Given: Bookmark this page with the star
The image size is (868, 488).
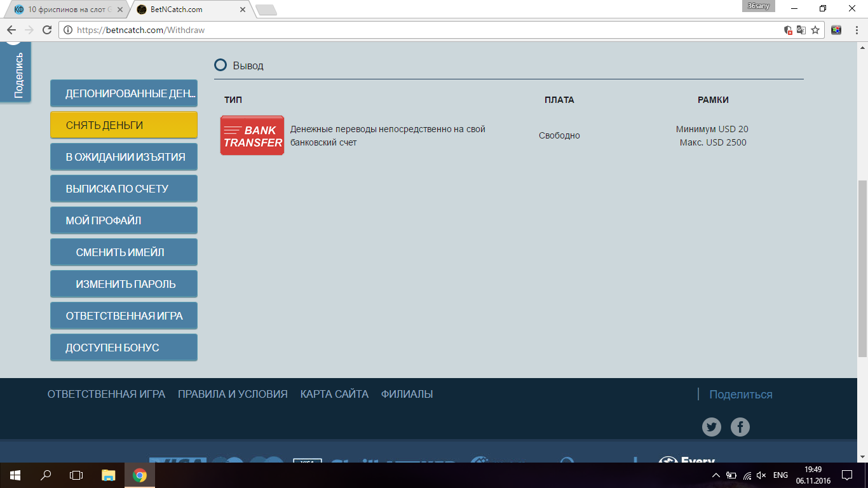Looking at the screenshot, I should 815,30.
